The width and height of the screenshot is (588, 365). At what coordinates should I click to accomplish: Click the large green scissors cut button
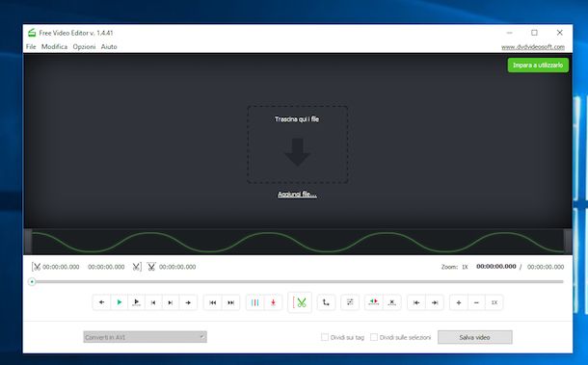[x=300, y=302]
